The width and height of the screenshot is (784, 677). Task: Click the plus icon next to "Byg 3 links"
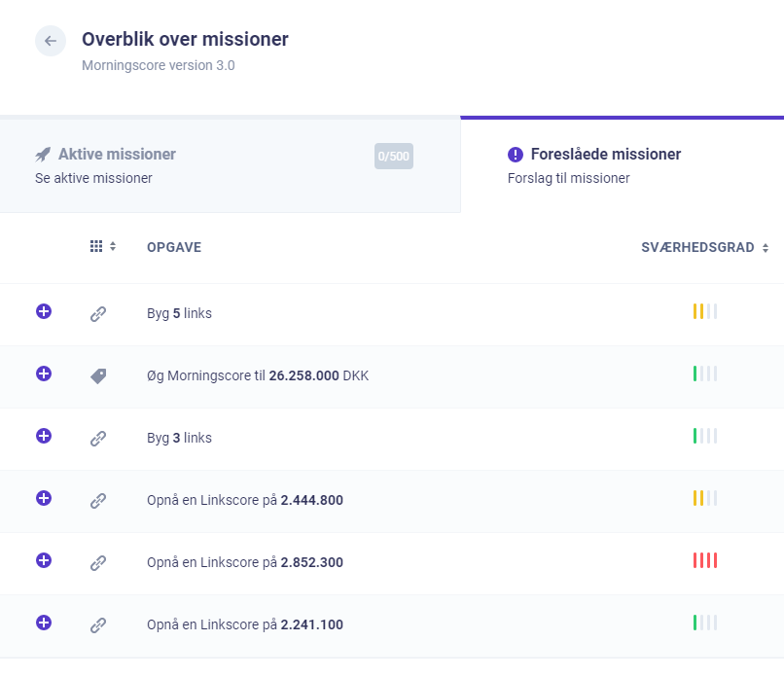click(x=43, y=438)
